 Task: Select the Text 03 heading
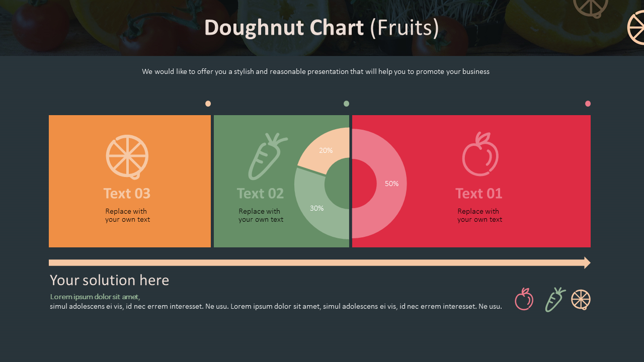tap(127, 194)
